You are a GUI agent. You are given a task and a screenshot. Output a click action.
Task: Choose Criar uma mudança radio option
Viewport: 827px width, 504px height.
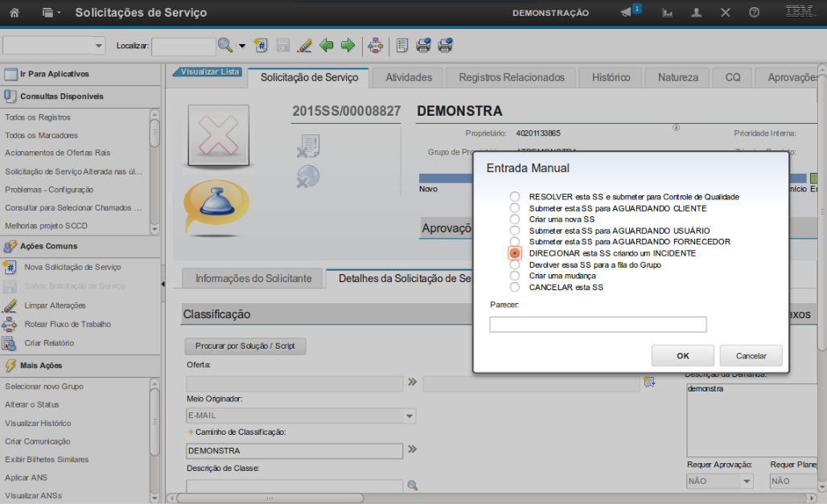pos(515,276)
